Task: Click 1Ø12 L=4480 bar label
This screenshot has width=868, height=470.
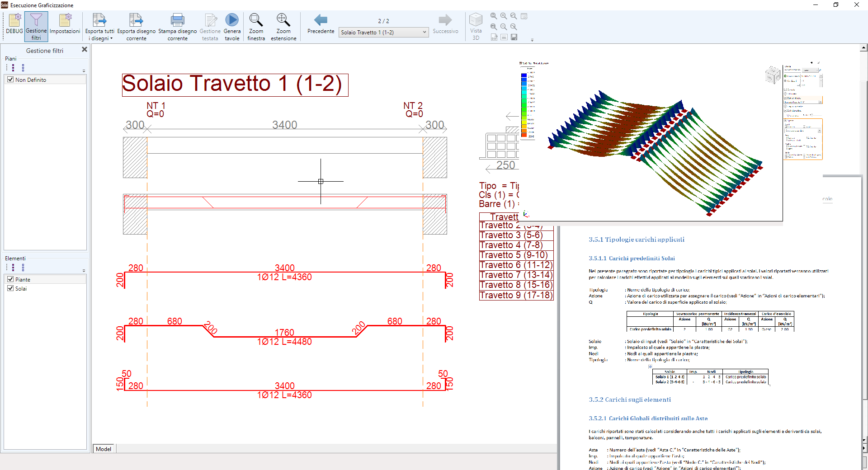Action: (284, 342)
